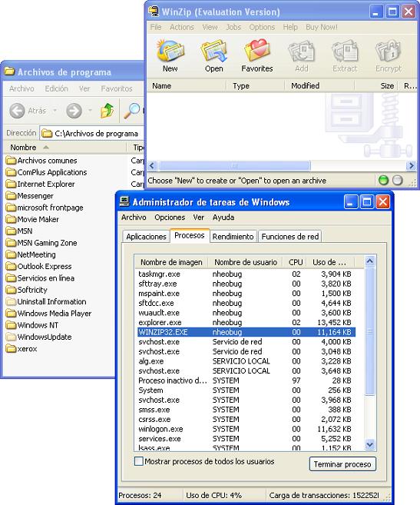This screenshot has height=505, width=420.
Task: Open an archive with WinZip's Open icon
Action: [213, 55]
